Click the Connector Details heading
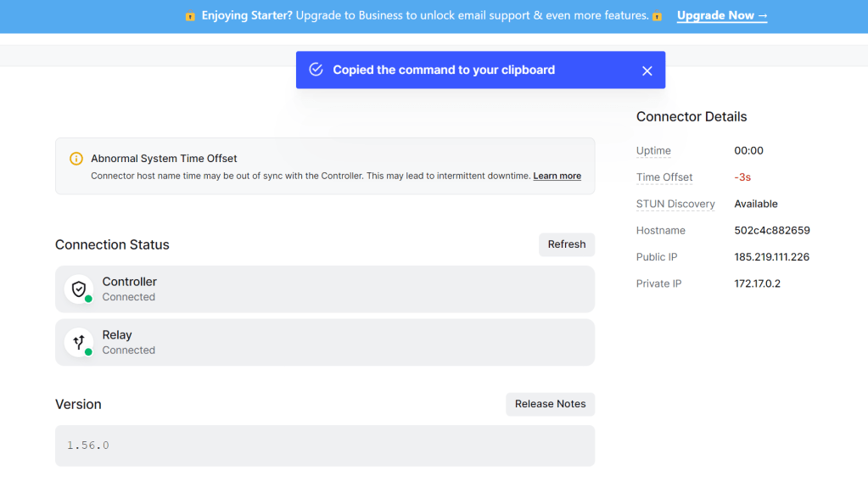Screen dimensions: 868x499 pyautogui.click(x=691, y=117)
